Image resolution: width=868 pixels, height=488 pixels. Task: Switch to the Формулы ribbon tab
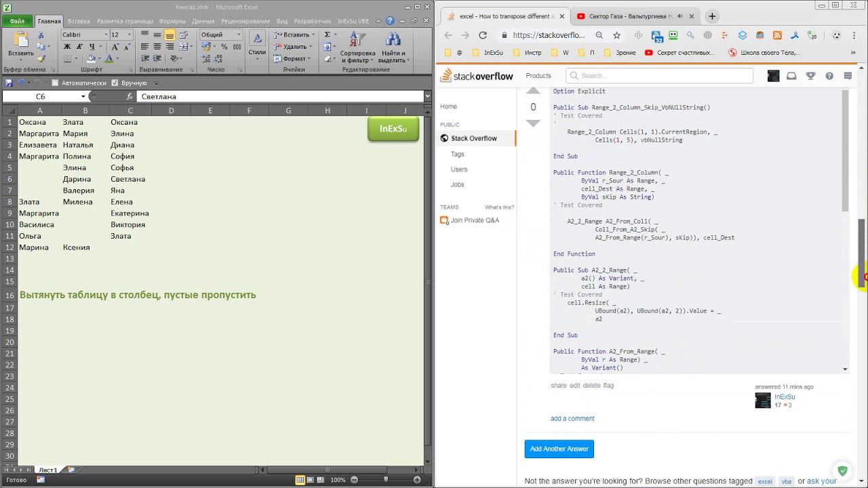(172, 21)
